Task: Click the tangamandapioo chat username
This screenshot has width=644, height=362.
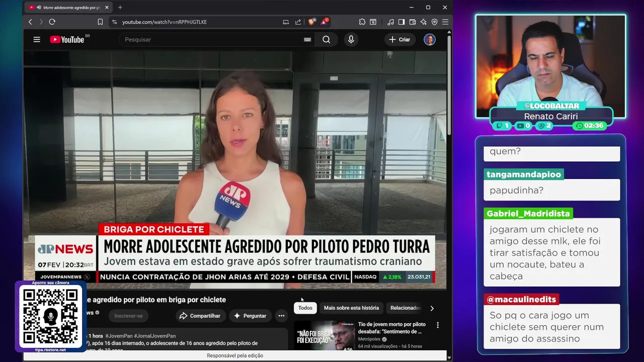Action: pos(524,174)
